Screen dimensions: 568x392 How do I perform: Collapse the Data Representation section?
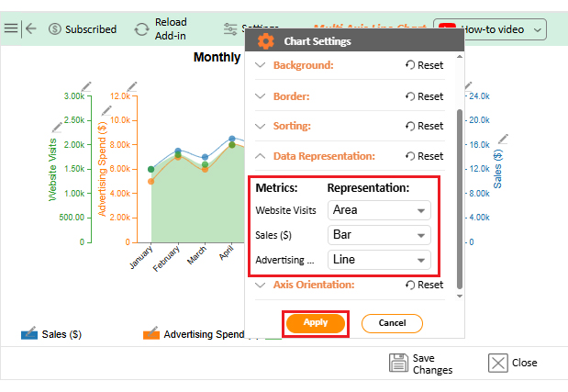[323, 156]
